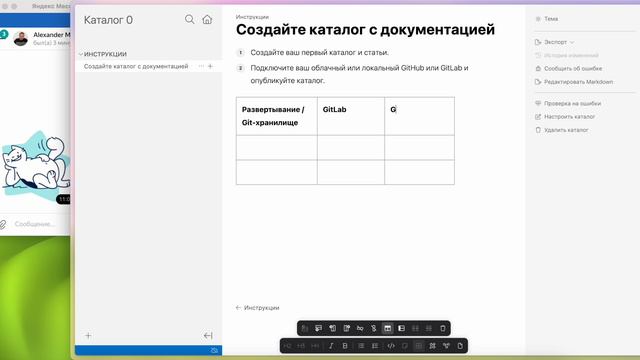Insert numbered list from editor toolbar
The image size is (640, 360).
[x=375, y=346]
